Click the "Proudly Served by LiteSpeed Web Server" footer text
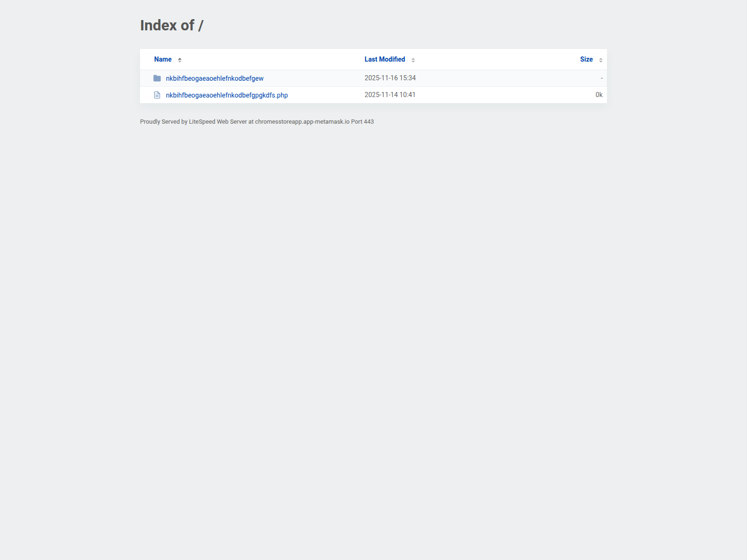 pyautogui.click(x=193, y=122)
